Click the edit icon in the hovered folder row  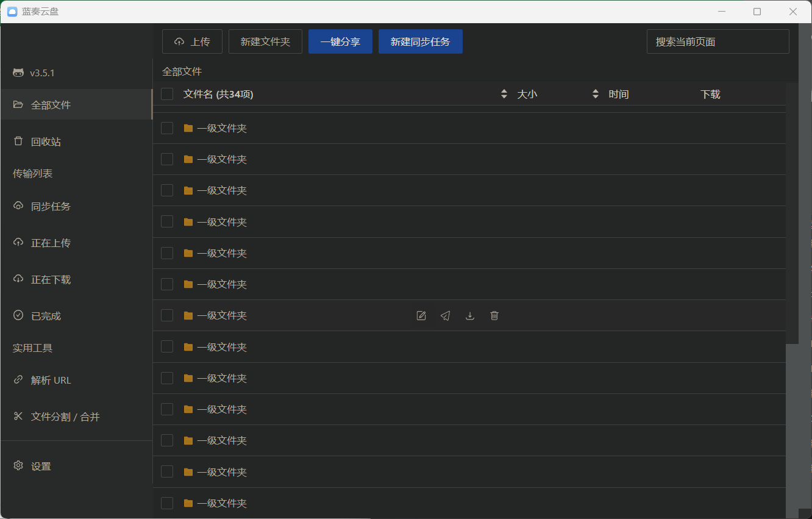coord(421,315)
